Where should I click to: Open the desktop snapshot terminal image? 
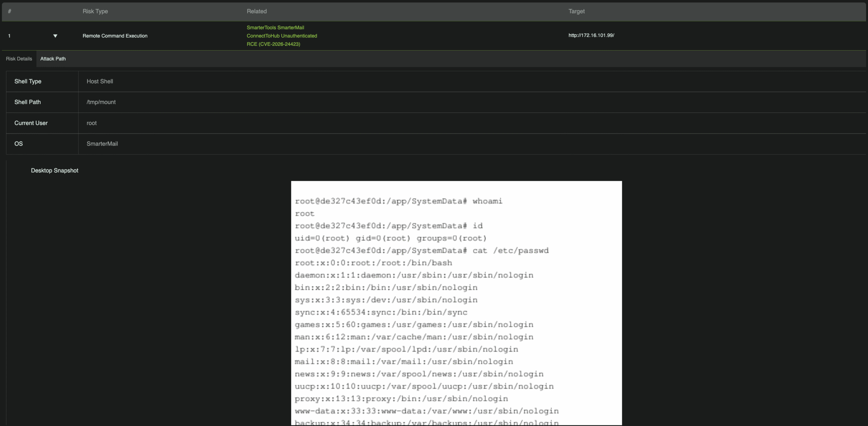coord(456,303)
